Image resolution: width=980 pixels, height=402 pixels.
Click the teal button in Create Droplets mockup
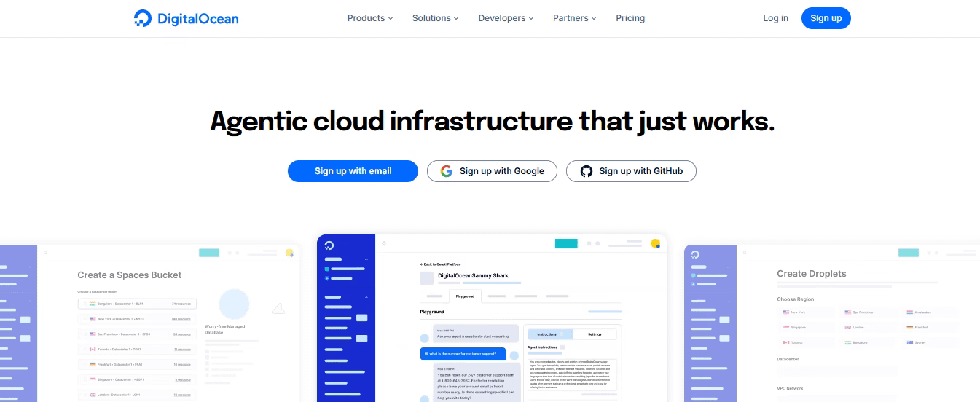(x=909, y=253)
